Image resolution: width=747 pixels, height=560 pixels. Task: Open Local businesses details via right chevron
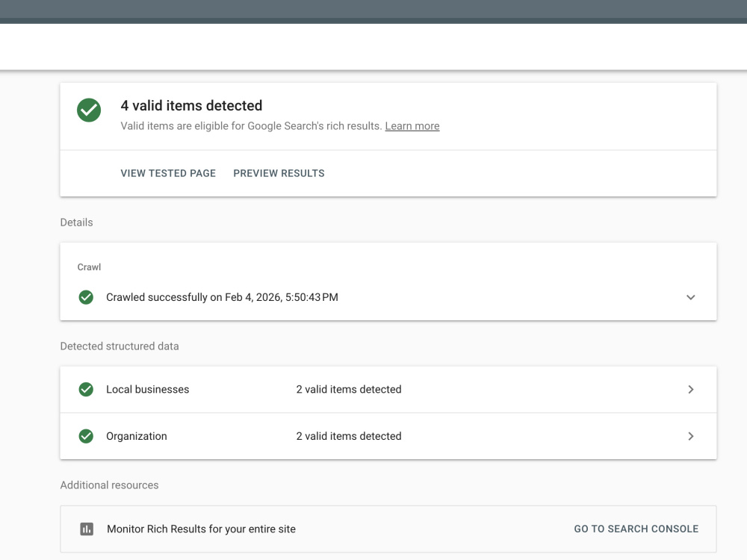691,390
